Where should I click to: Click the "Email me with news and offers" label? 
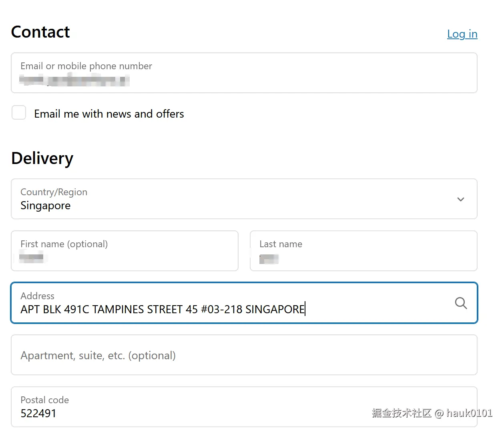[109, 114]
